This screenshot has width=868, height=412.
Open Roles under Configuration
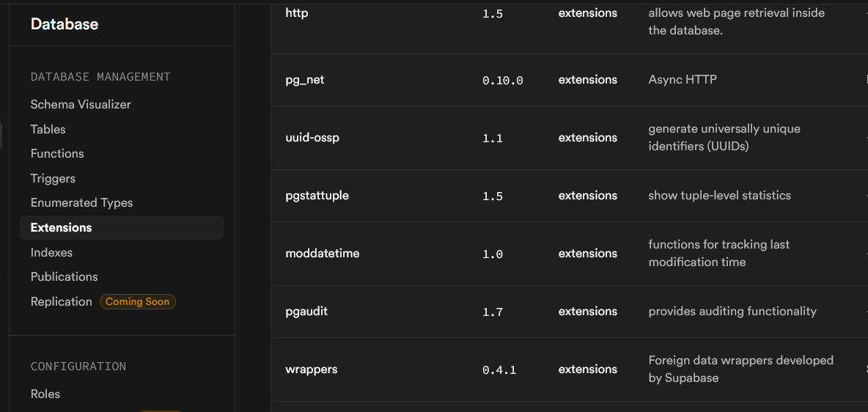point(45,394)
